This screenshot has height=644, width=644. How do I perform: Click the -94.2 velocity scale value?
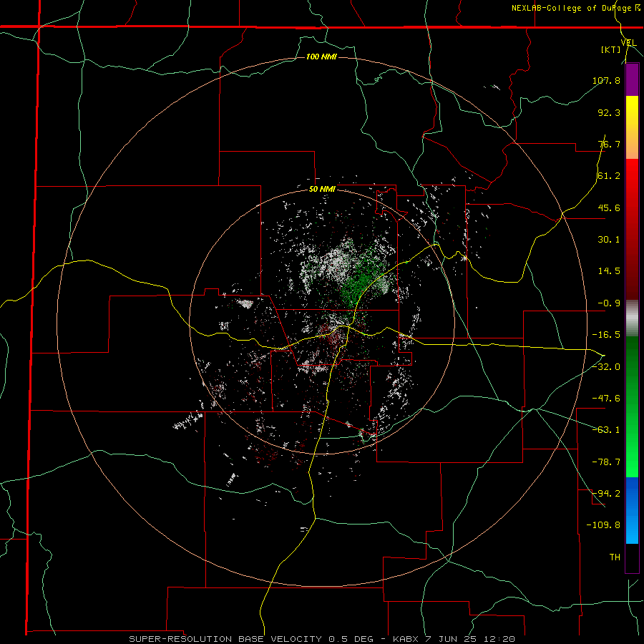click(x=606, y=493)
